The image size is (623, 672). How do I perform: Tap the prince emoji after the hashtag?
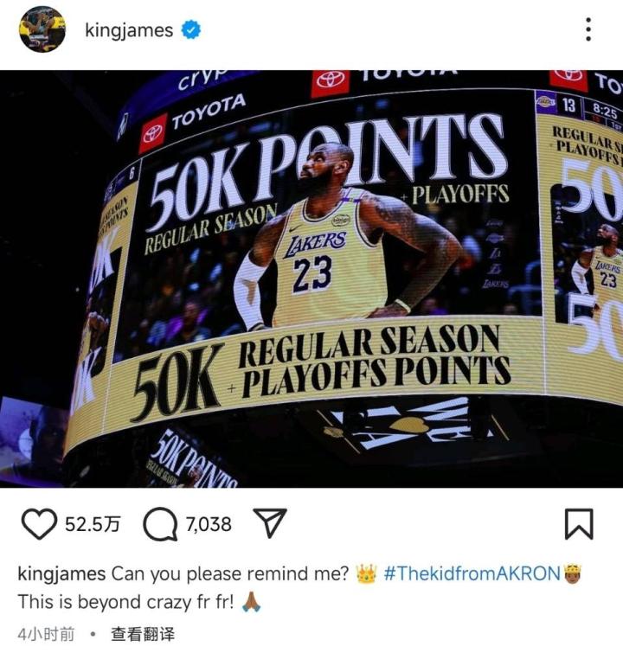click(573, 573)
